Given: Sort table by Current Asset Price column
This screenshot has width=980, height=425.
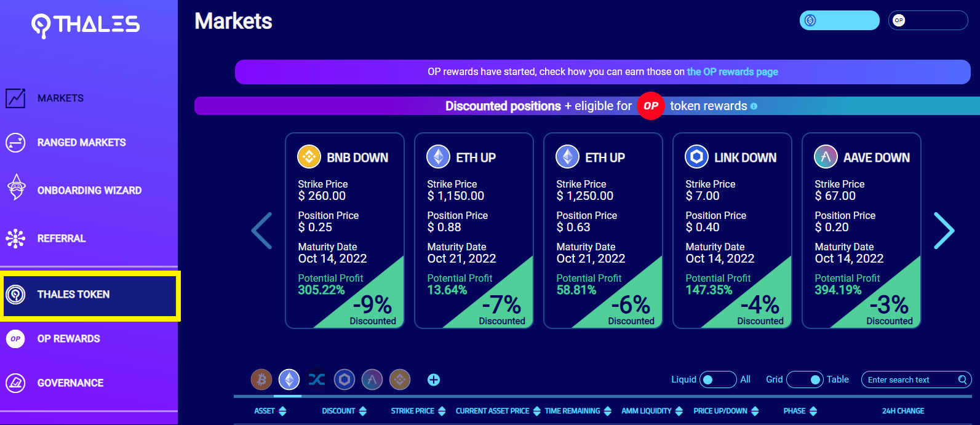Looking at the screenshot, I should click(498, 411).
